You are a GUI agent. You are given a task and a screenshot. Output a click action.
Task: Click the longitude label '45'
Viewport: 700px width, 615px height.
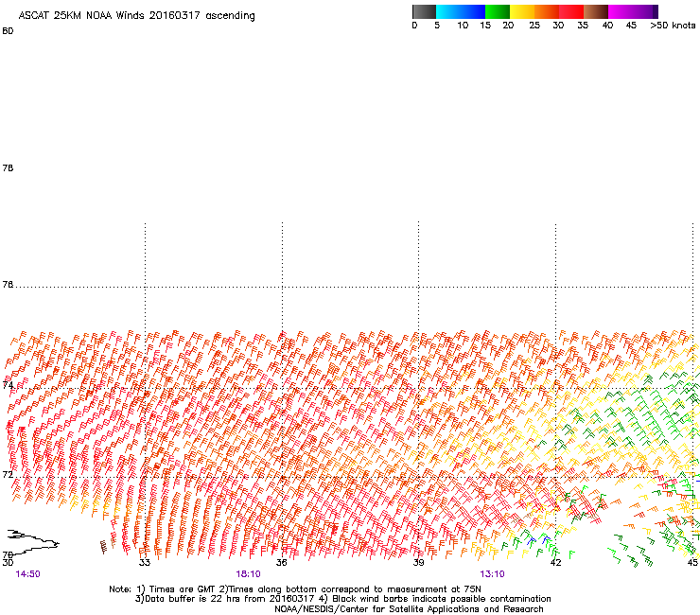pos(692,562)
